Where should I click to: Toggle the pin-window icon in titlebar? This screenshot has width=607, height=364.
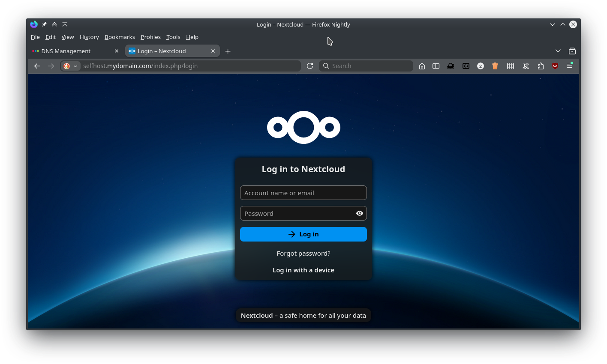pos(44,24)
